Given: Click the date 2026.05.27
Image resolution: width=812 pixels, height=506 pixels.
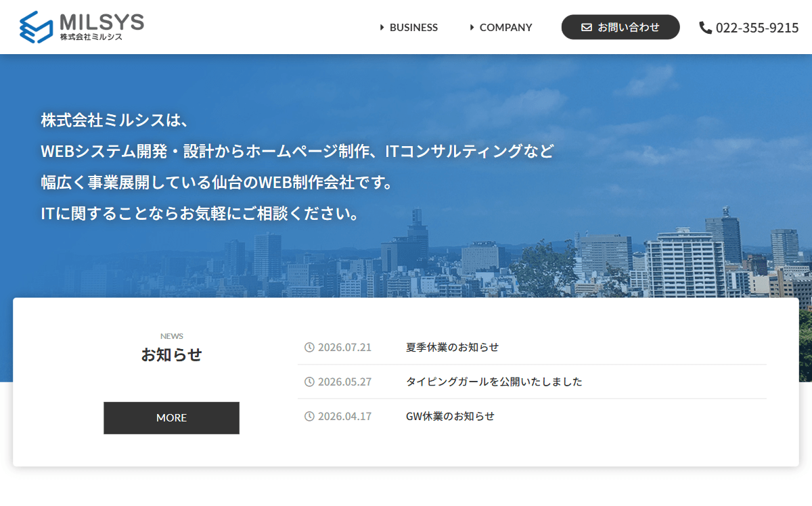Looking at the screenshot, I should point(344,382).
